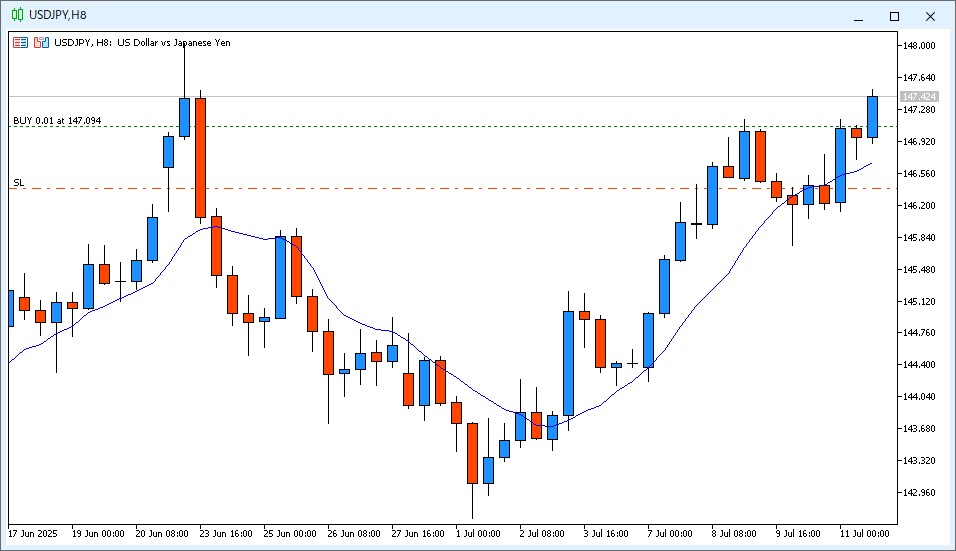The width and height of the screenshot is (956, 551).
Task: Click the 145.480 price scale label
Action: [919, 269]
